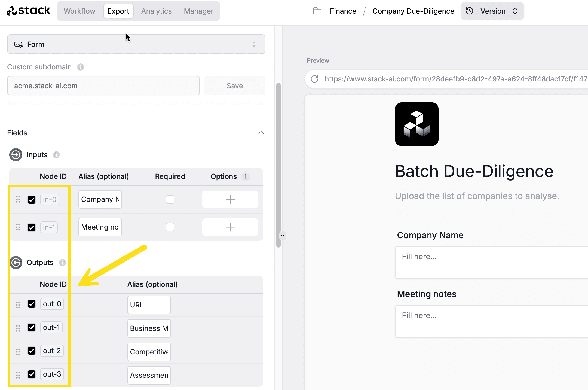Image resolution: width=588 pixels, height=390 pixels.
Task: Focus the acme.stack-ai.com subdomain field
Action: pyautogui.click(x=103, y=86)
